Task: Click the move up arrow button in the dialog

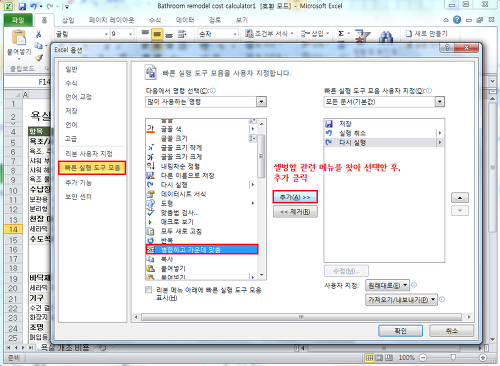Action: point(460,198)
